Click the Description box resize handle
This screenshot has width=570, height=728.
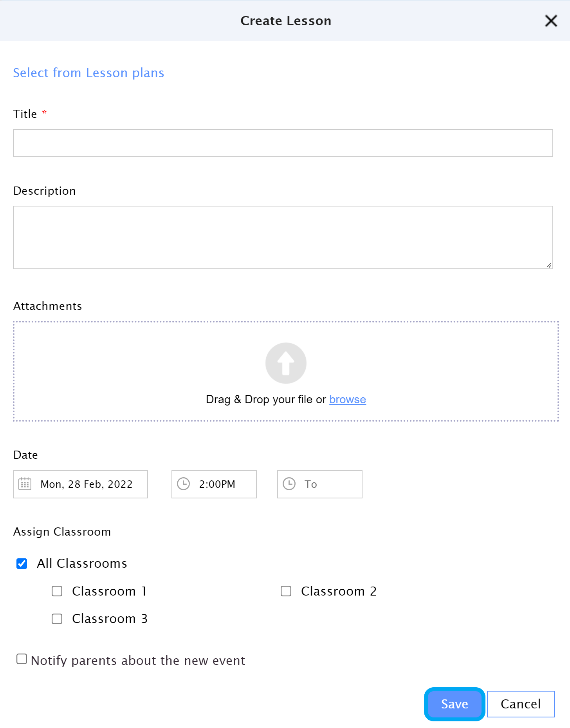click(x=549, y=265)
